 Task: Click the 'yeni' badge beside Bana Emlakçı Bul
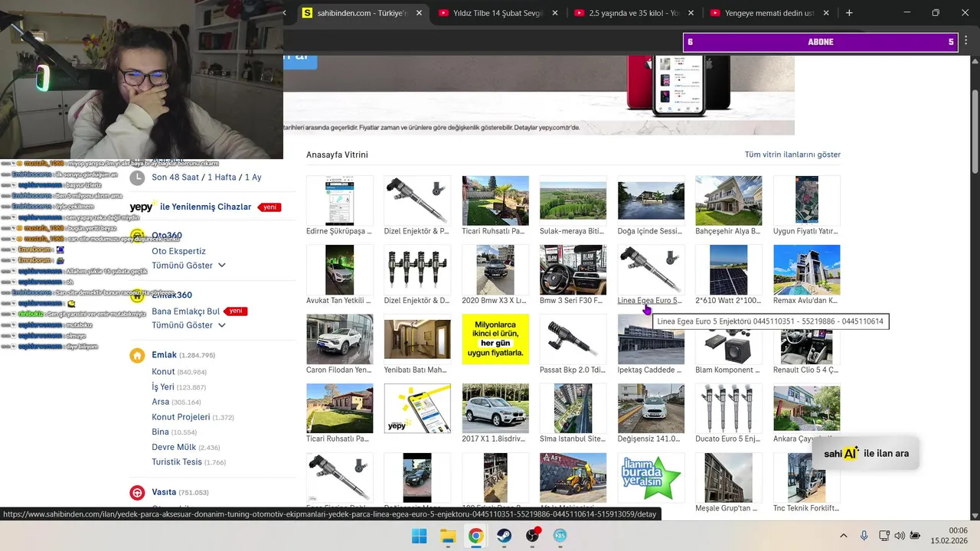click(236, 311)
